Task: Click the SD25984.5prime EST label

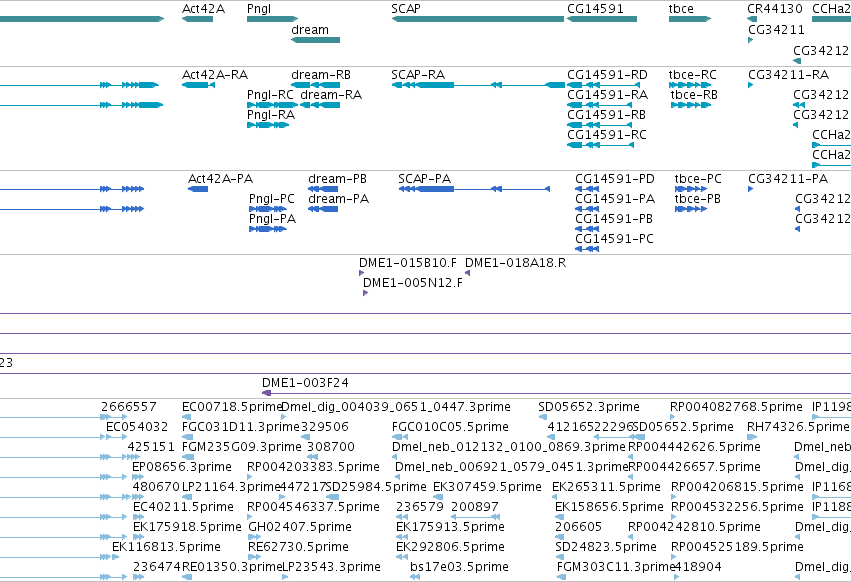Action: pos(376,487)
